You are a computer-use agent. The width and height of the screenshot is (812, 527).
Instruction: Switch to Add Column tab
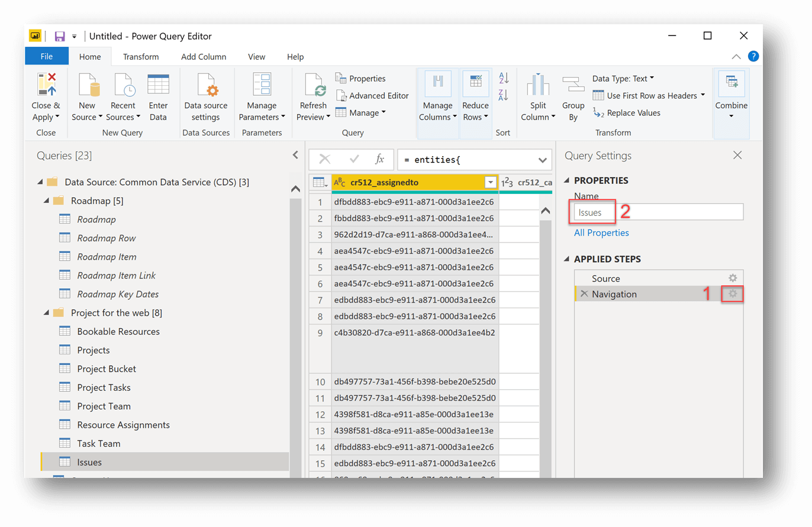[204, 57]
